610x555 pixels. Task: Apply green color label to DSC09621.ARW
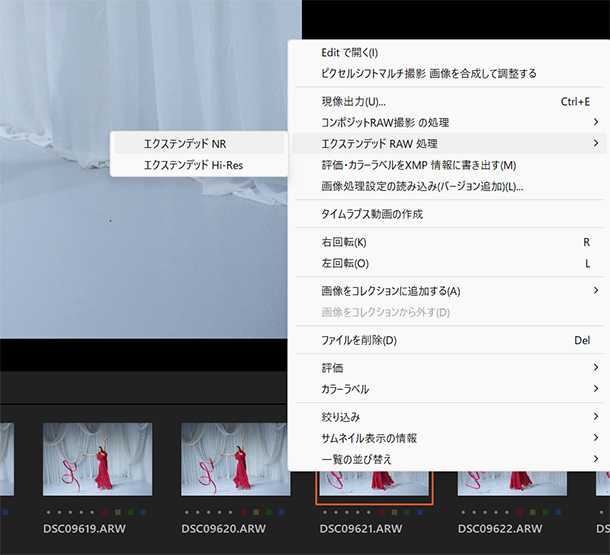pyautogui.click(x=407, y=512)
